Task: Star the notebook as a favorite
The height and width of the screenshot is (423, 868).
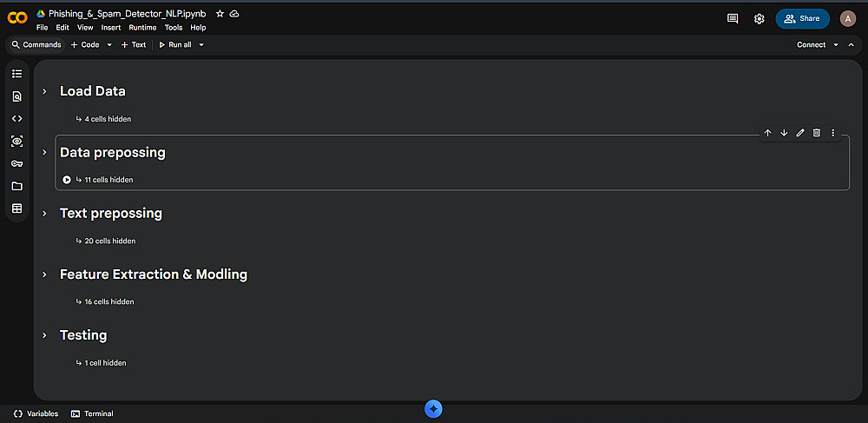Action: (x=220, y=14)
